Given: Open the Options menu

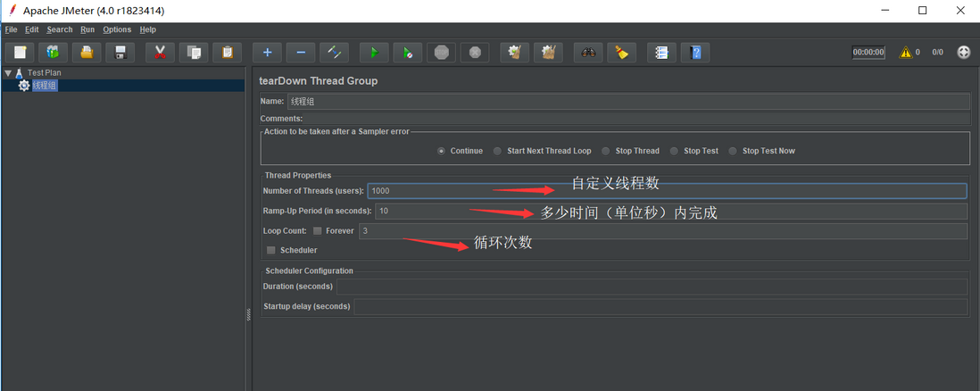Looking at the screenshot, I should [117, 29].
